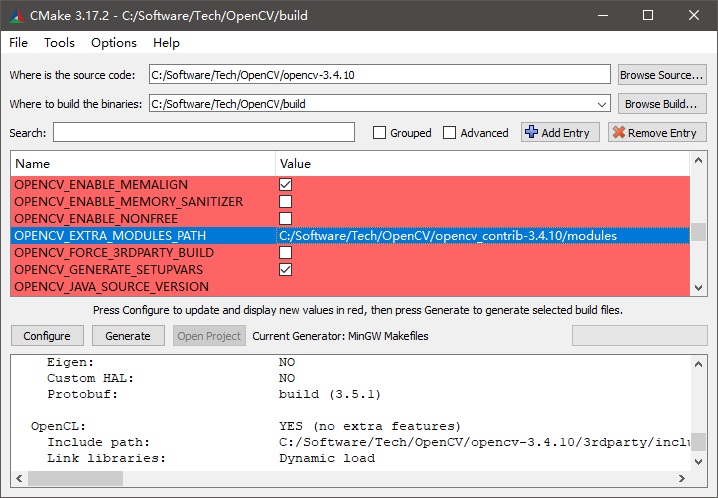The width and height of the screenshot is (718, 498).
Task: Click the red X Remove Entry icon
Action: point(619,132)
